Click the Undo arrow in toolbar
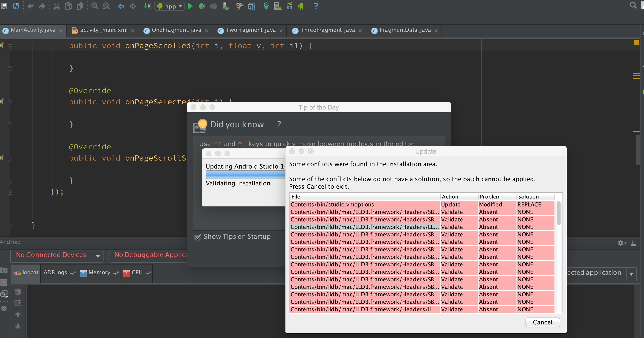 click(x=30, y=6)
